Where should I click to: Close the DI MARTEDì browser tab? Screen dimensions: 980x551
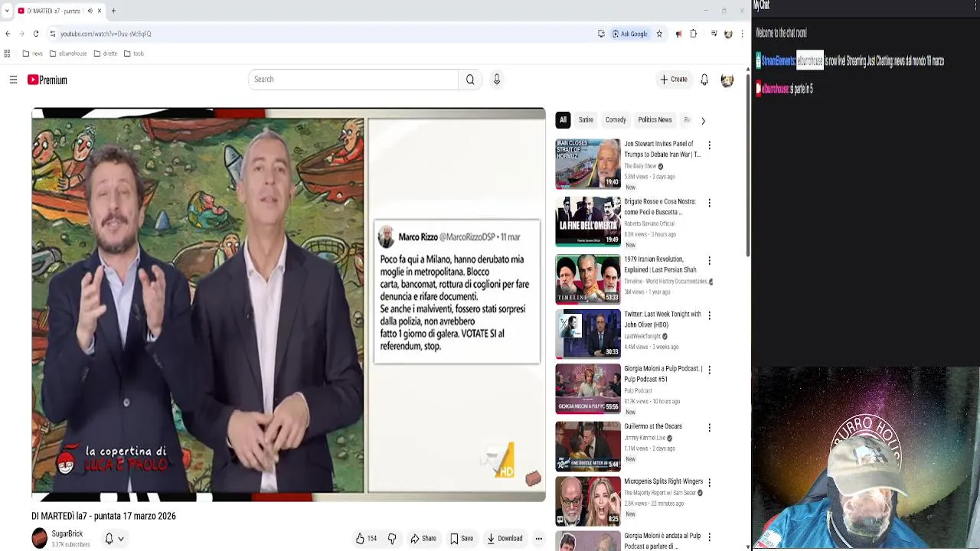coord(101,11)
